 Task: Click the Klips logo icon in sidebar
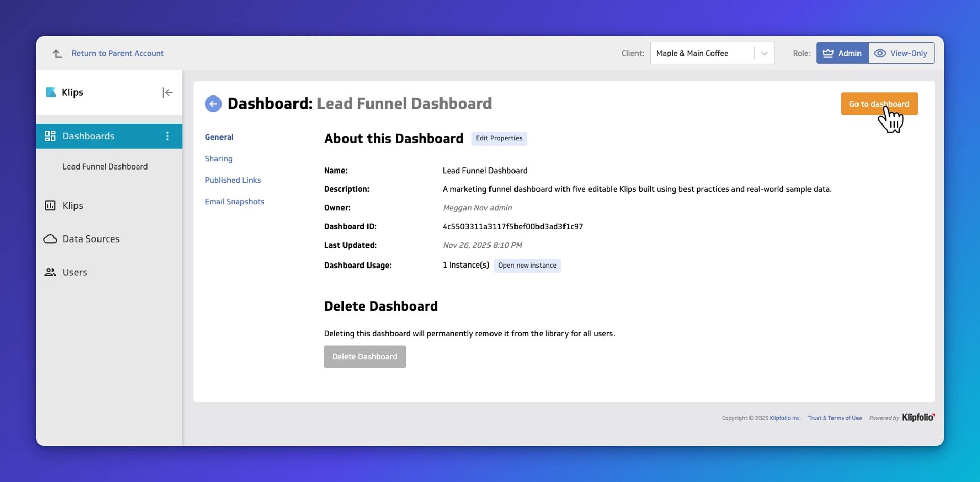[x=51, y=92]
